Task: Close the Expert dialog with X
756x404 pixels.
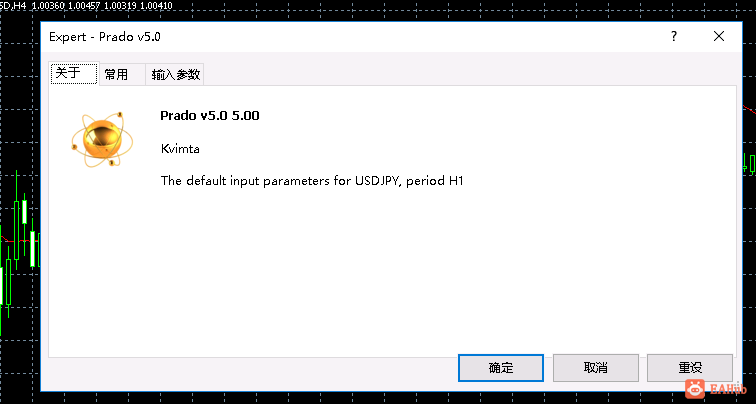Action: click(719, 36)
